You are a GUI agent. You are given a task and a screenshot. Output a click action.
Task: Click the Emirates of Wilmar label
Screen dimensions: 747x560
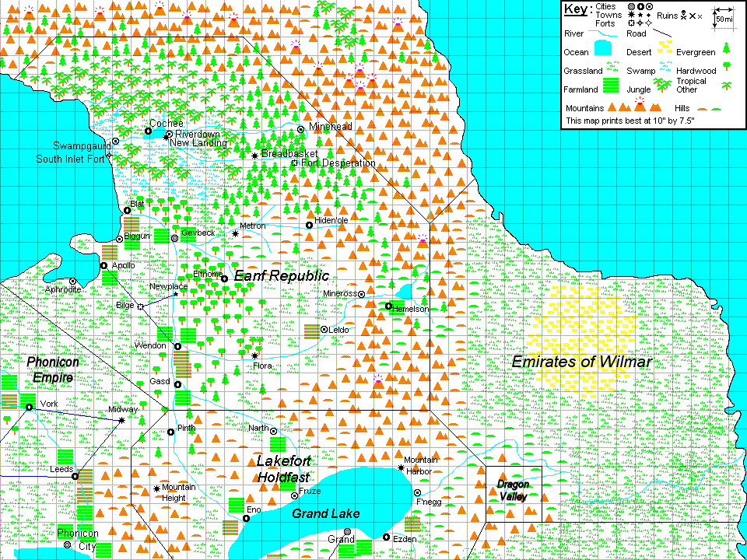click(x=582, y=362)
